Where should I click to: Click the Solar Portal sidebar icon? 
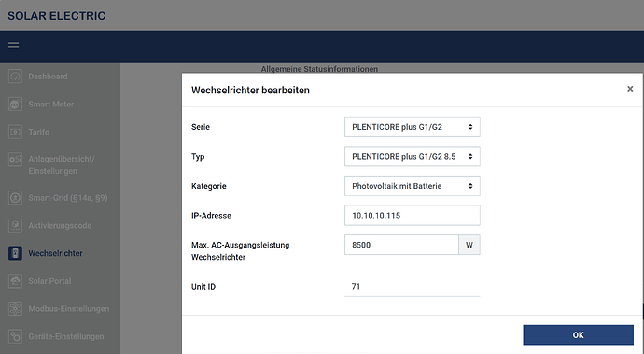(x=15, y=281)
